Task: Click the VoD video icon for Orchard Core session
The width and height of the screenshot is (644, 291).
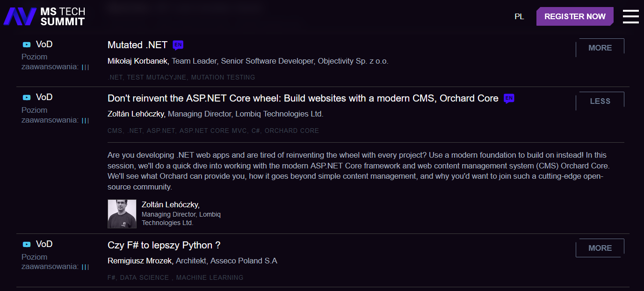Action: coord(27,97)
